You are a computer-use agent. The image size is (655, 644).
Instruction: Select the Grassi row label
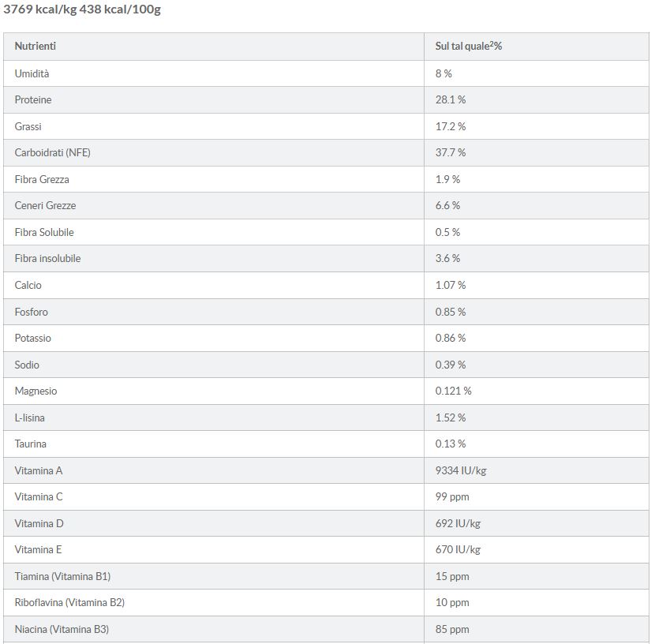point(28,126)
